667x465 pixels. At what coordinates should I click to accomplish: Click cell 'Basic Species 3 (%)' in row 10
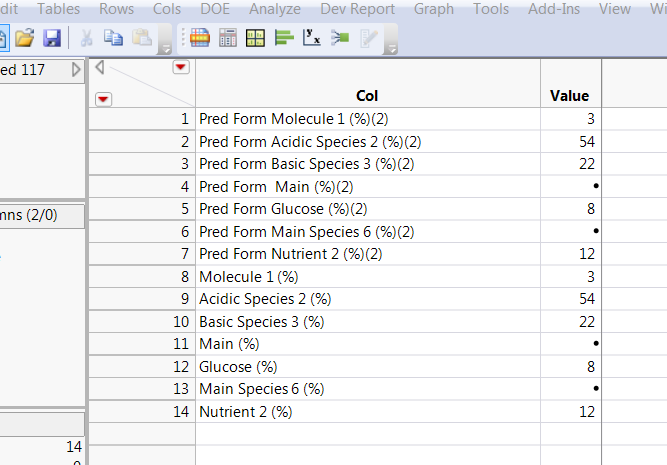pos(368,321)
